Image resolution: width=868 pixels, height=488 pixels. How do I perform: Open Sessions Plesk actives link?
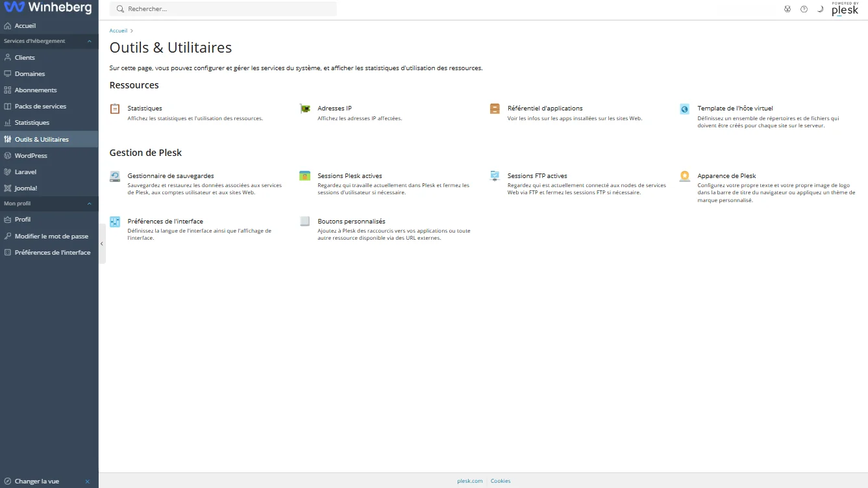click(x=350, y=176)
